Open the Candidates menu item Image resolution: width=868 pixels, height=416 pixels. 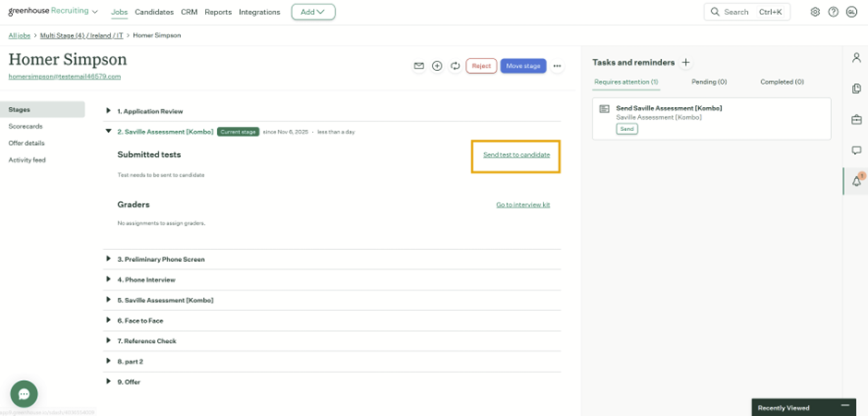click(x=153, y=12)
